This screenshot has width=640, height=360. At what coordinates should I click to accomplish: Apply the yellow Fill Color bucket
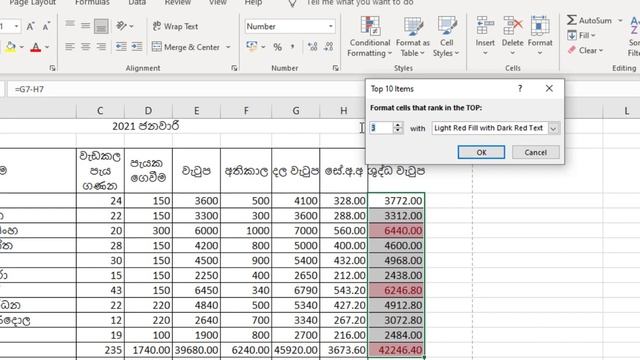point(11,47)
